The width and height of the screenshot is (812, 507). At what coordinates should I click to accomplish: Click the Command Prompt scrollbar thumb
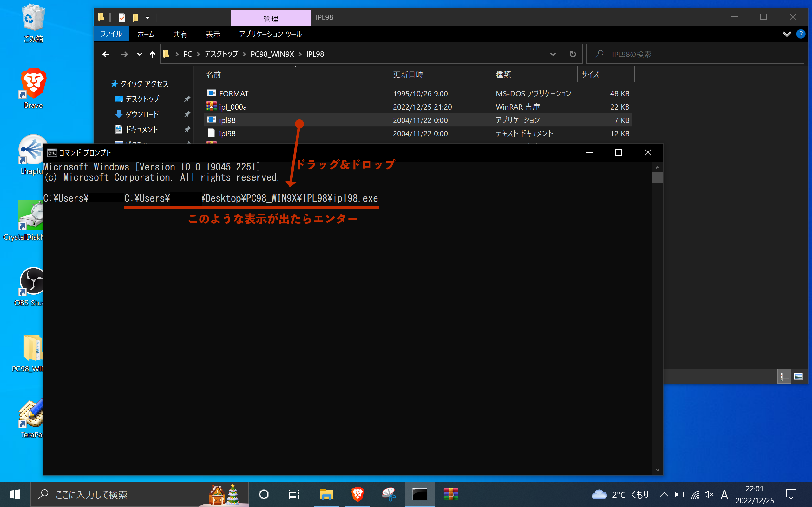pos(657,178)
